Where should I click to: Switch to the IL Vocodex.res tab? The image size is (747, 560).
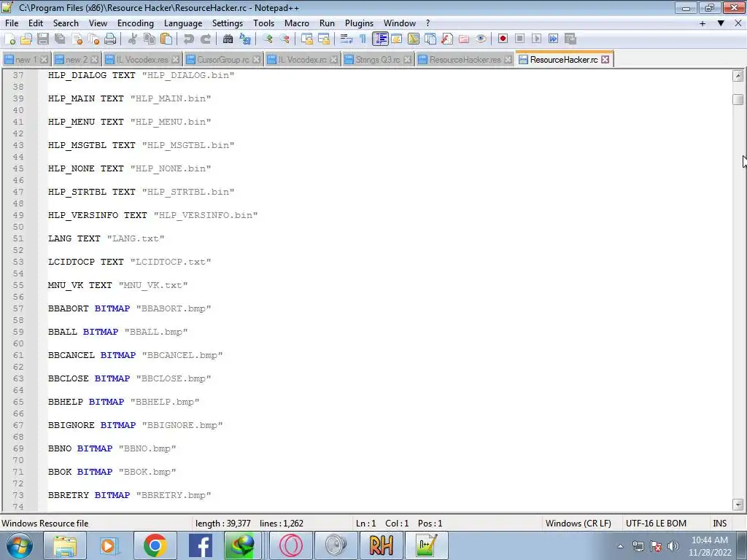point(142,60)
